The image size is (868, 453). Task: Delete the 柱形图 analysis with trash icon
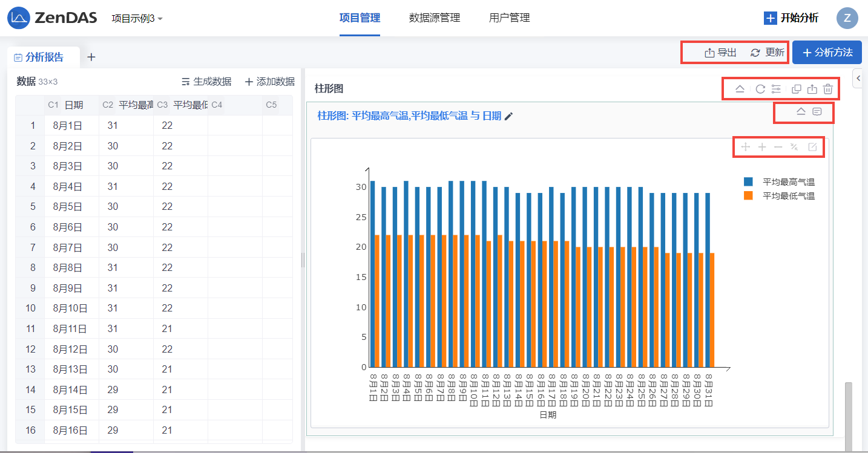pyautogui.click(x=828, y=89)
